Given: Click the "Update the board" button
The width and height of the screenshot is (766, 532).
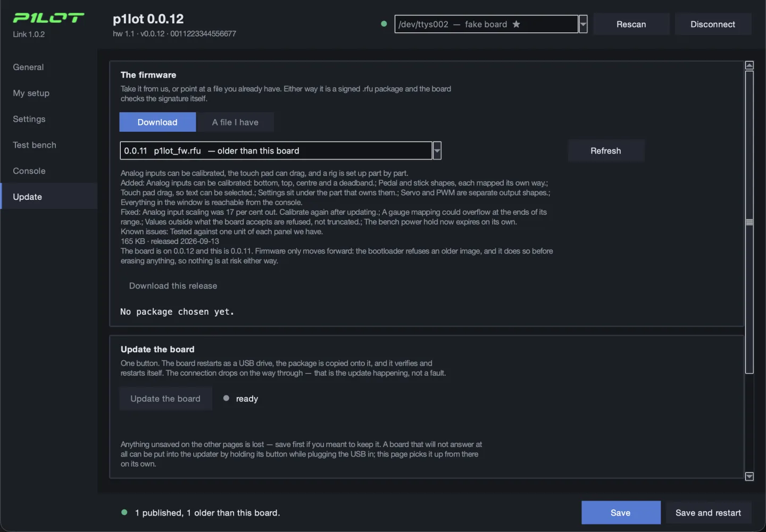Looking at the screenshot, I should tap(165, 399).
